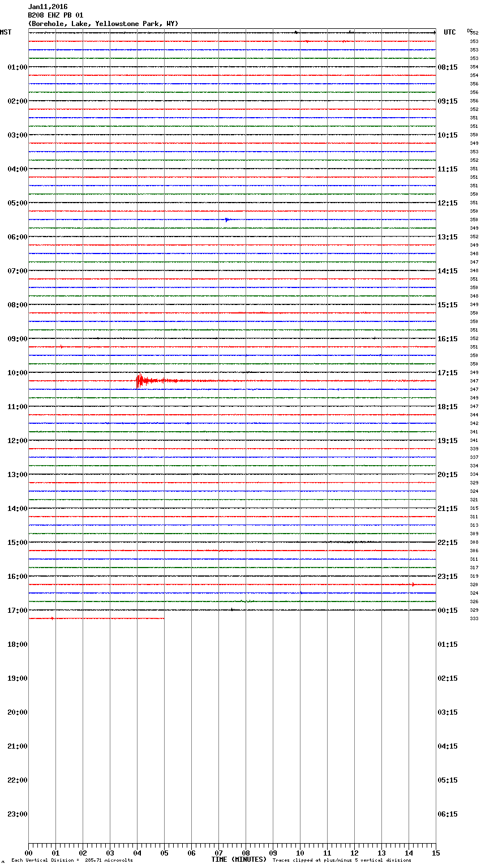Select the 12:00 MST hour label
Image resolution: width=481 pixels, height=868 pixels.
pyautogui.click(x=18, y=441)
